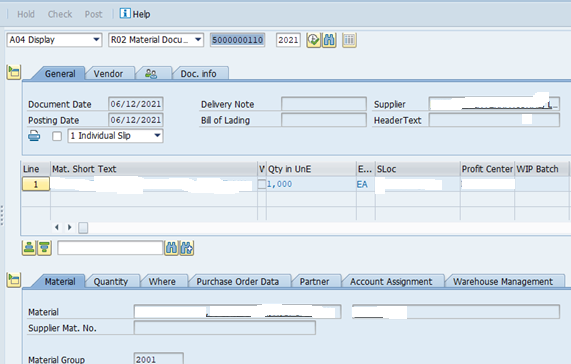This screenshot has height=364, width=571.
Task: Click the Find Next binoculars icon
Action: pyautogui.click(x=187, y=248)
